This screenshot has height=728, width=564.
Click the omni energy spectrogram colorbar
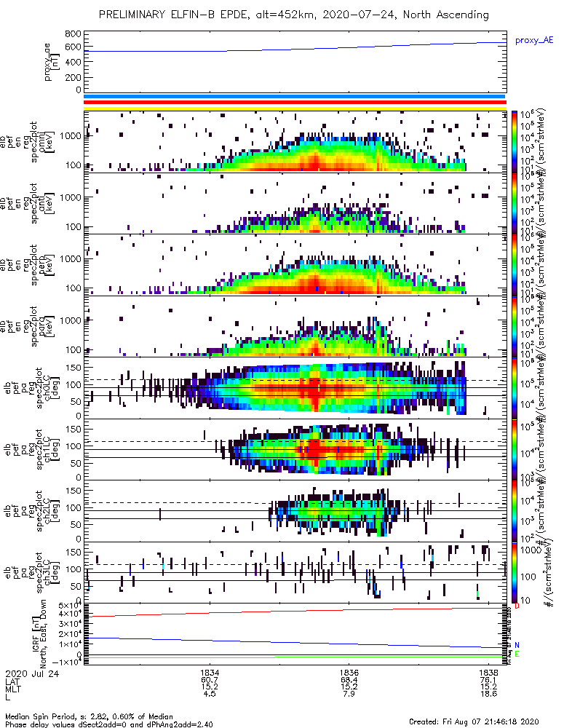coord(515,142)
